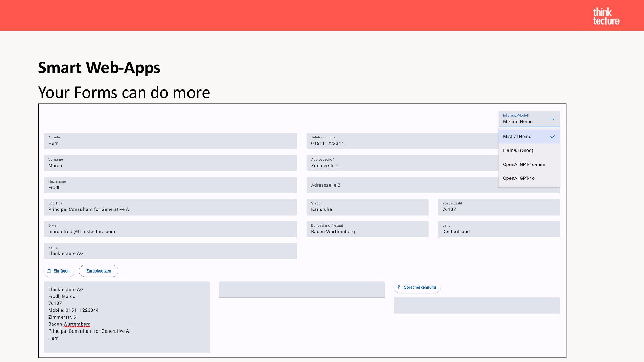Choose OpenAI GPT-4o-mini option
644x362 pixels.
[x=524, y=164]
